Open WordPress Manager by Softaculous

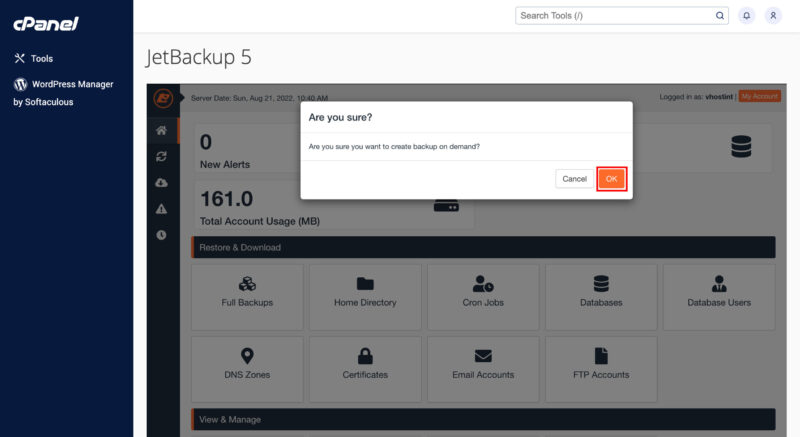coord(63,93)
